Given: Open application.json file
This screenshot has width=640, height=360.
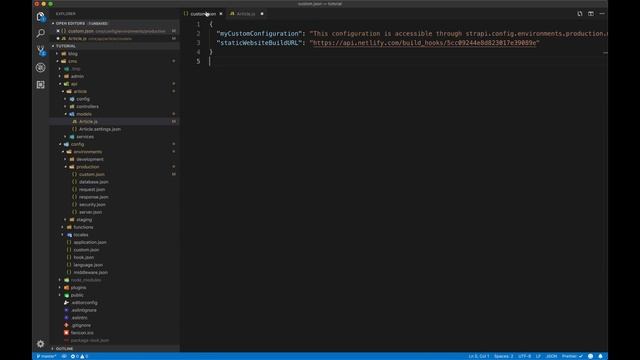Looking at the screenshot, I should click(90, 242).
